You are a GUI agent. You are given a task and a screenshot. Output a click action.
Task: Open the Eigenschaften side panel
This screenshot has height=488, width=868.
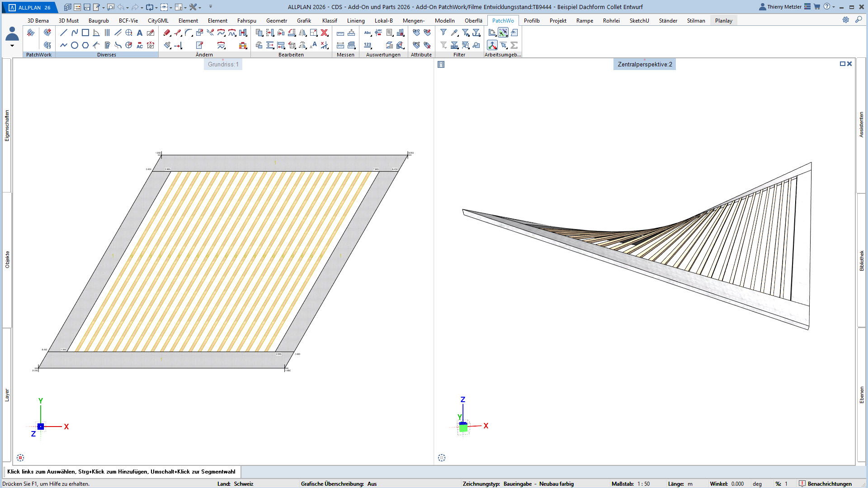pyautogui.click(x=7, y=126)
